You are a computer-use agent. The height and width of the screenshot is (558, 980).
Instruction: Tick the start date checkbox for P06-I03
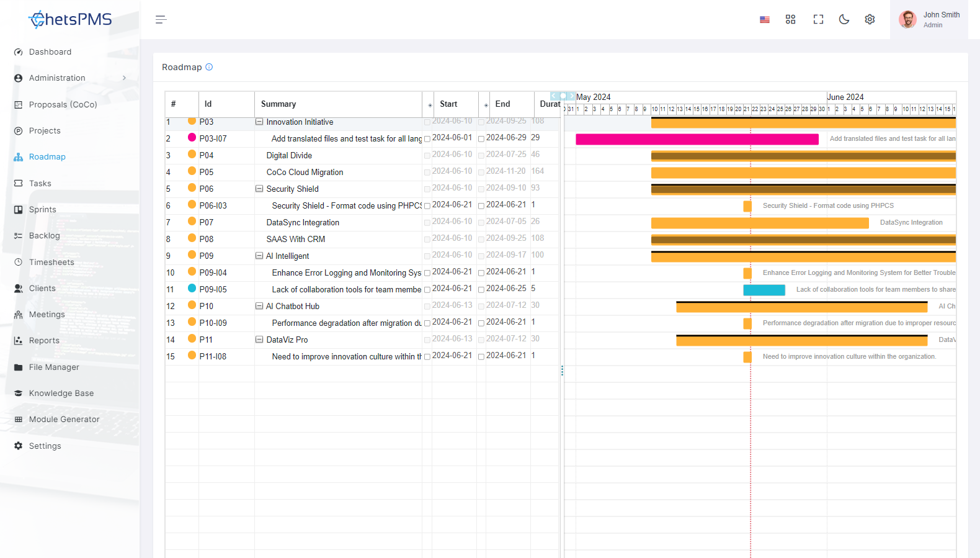tap(427, 206)
